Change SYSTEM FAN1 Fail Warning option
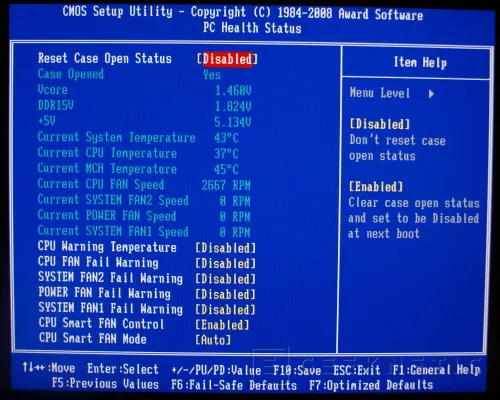 (x=225, y=309)
